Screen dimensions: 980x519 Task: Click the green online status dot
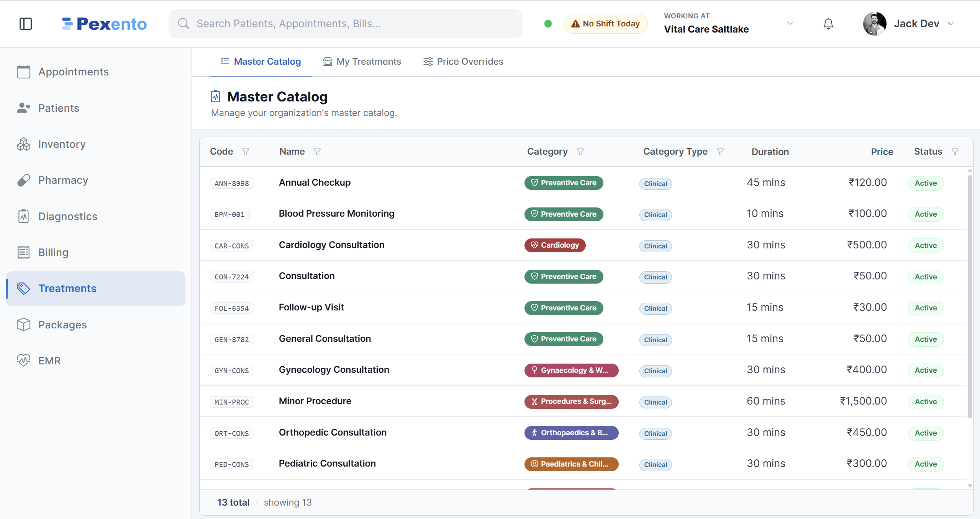pos(548,24)
